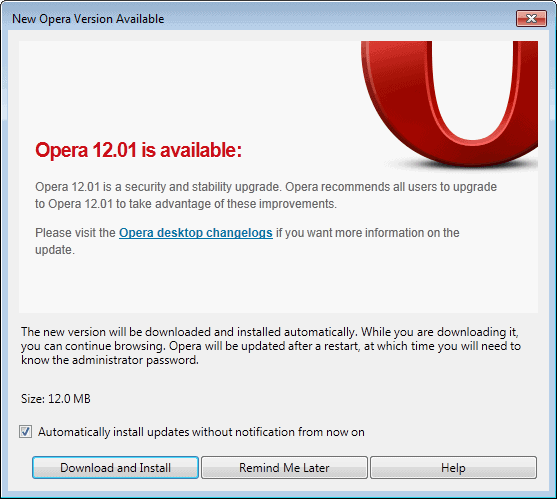The image size is (557, 499).
Task: Click the security and stability upgrade paragraph
Action: tap(266, 195)
